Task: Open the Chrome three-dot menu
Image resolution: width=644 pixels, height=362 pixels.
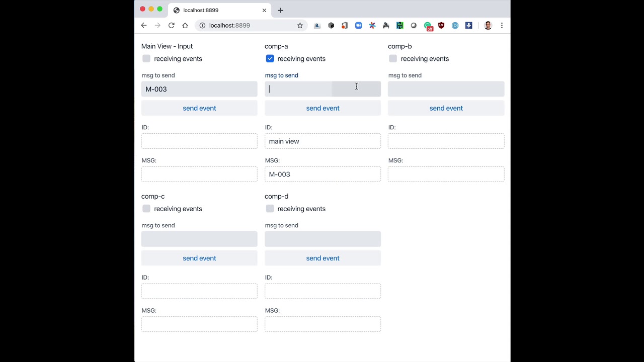Action: (x=502, y=25)
